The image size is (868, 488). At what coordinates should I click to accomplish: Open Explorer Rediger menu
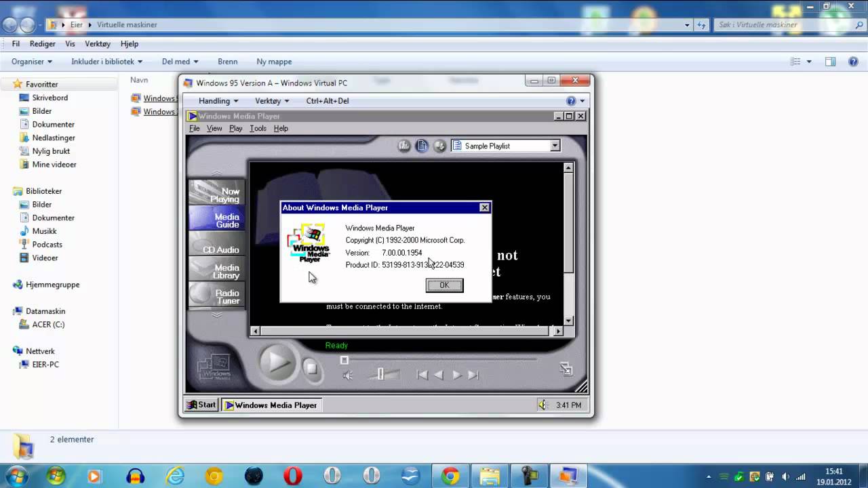click(43, 44)
